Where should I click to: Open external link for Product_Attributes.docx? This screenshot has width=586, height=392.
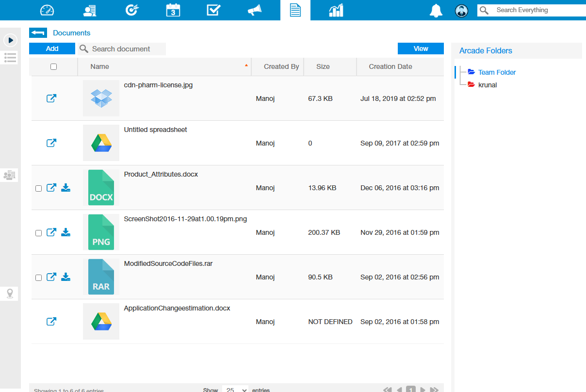click(51, 188)
